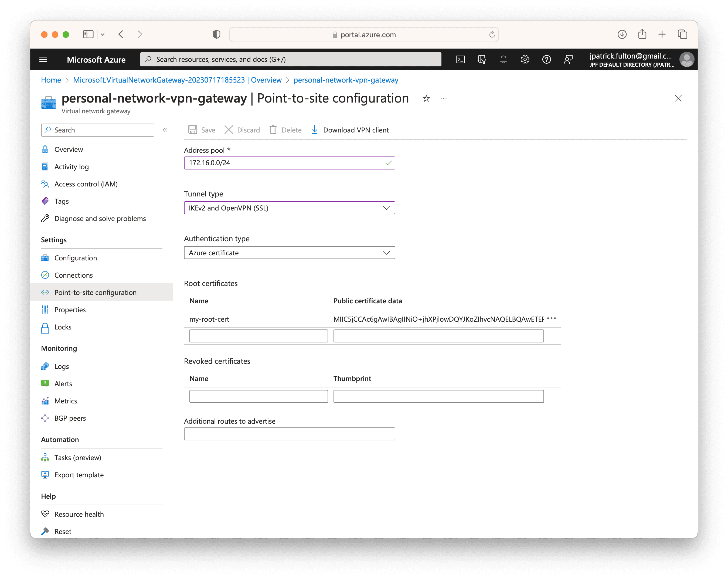Toggle the Safari sidebar button
This screenshot has width=728, height=578.
[88, 34]
